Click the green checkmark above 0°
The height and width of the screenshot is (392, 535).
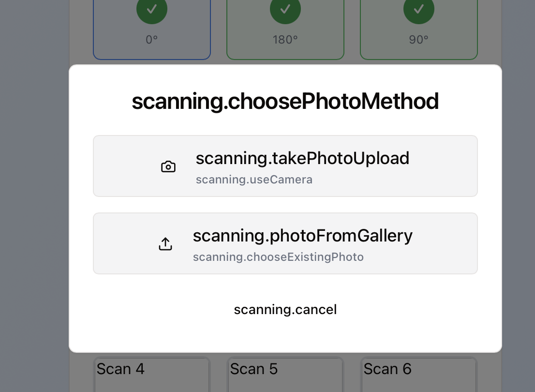[152, 10]
